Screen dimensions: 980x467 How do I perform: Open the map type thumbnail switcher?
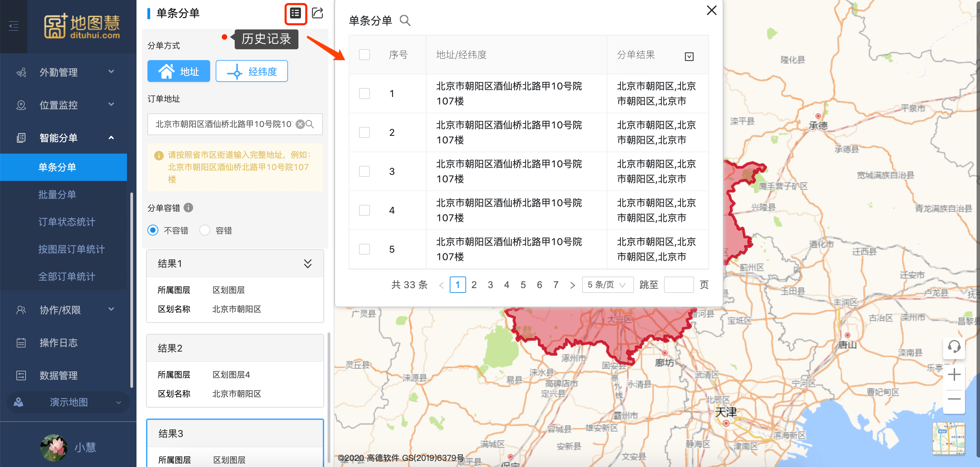pyautogui.click(x=949, y=438)
